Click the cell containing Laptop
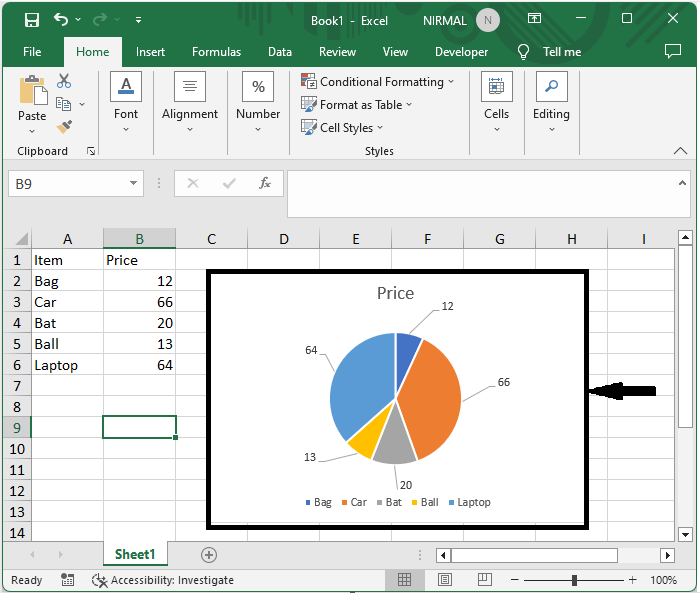This screenshot has height=593, width=700. pyautogui.click(x=67, y=365)
